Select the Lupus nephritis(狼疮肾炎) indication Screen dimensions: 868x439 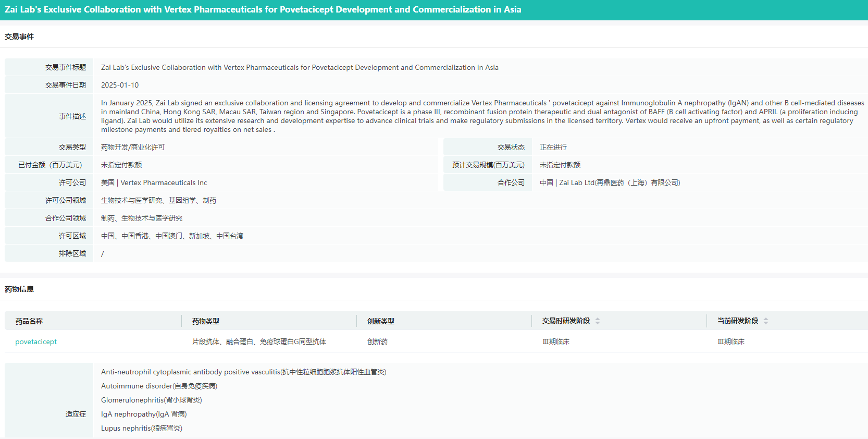142,428
